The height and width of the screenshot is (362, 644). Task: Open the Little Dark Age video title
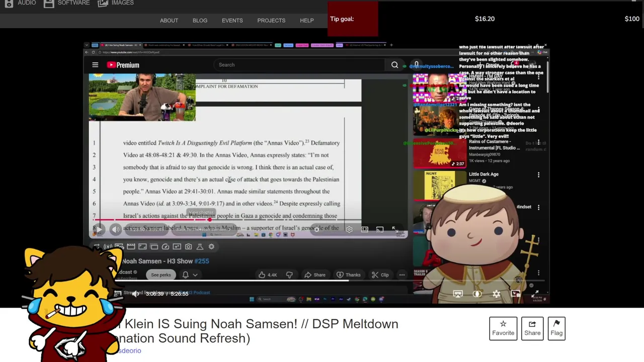pyautogui.click(x=484, y=174)
